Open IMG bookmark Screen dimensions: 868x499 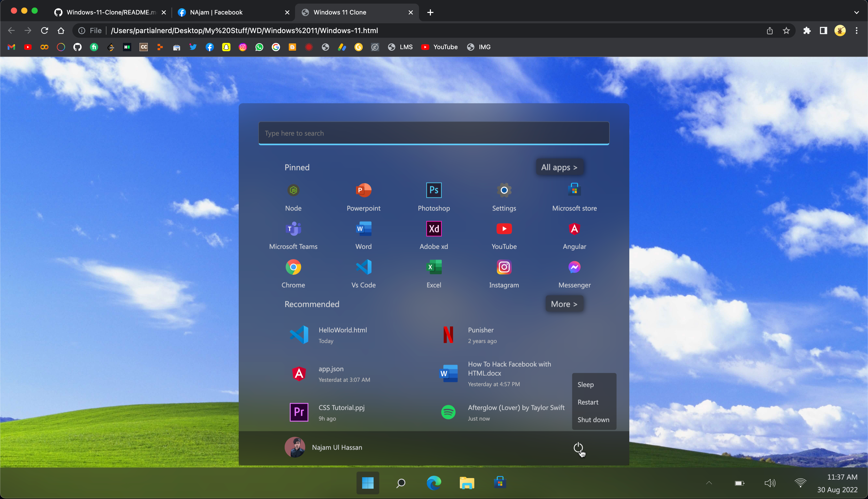pyautogui.click(x=478, y=47)
